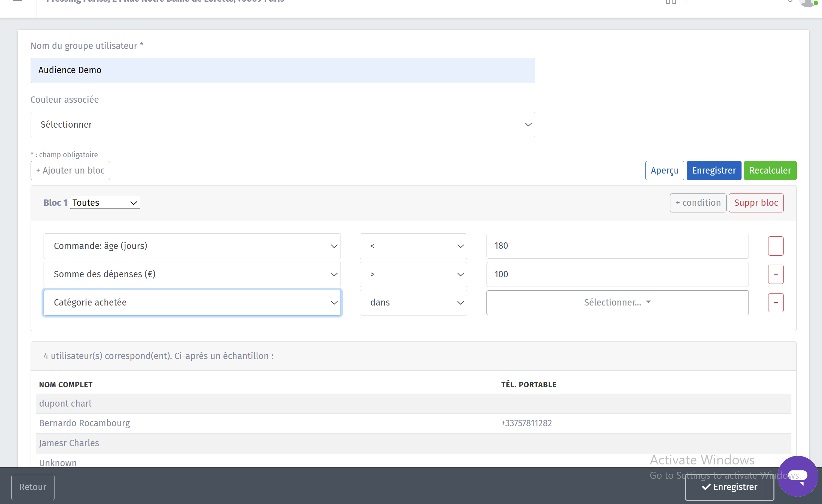Viewport: 822px width, 504px height.
Task: Open the Sélectionner... category value picker
Action: pyautogui.click(x=617, y=303)
